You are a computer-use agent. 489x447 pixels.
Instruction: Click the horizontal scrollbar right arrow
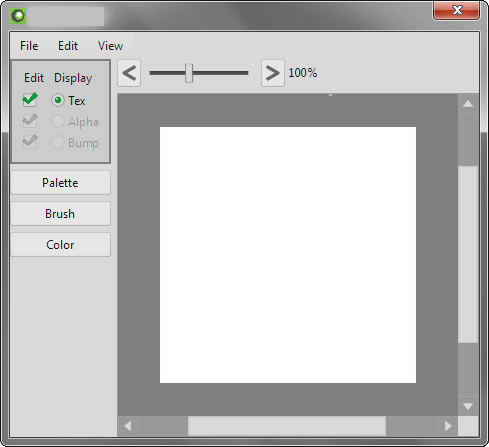[x=448, y=426]
